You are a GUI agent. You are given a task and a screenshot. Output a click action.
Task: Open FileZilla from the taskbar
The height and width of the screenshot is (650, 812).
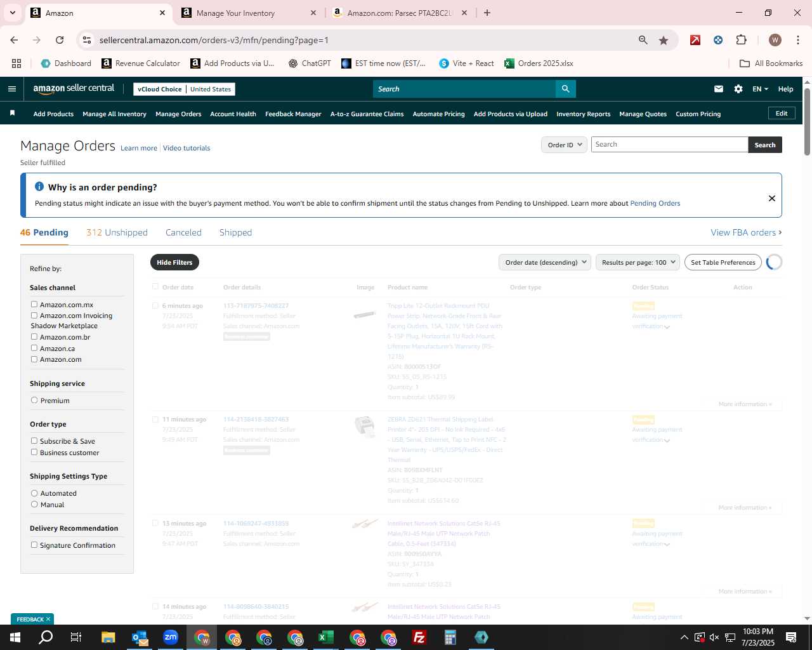pyautogui.click(x=419, y=637)
